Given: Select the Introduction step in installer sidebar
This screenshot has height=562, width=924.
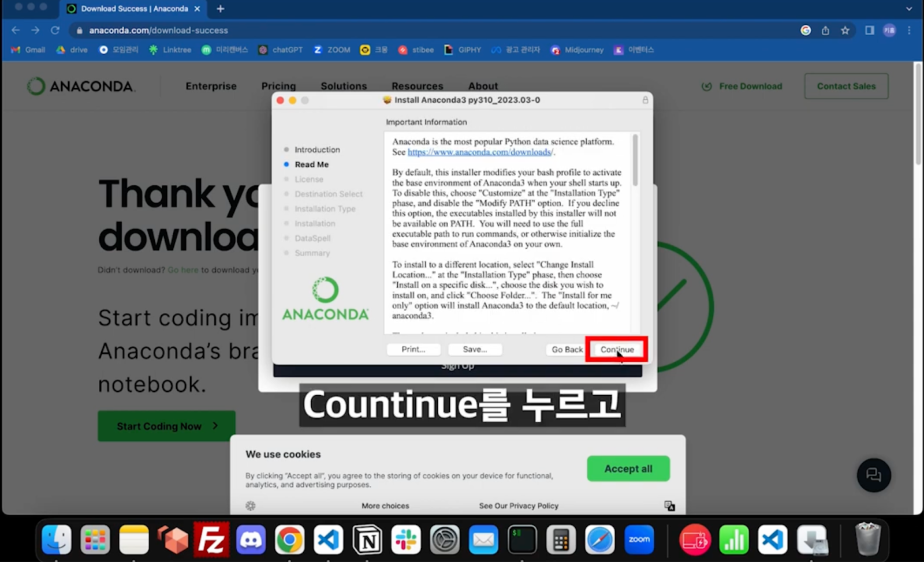Looking at the screenshot, I should coord(317,149).
